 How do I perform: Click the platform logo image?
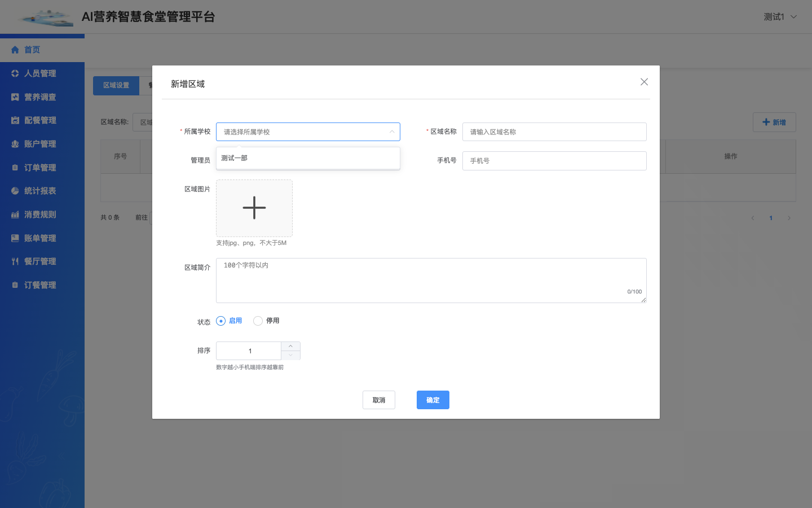tap(45, 17)
